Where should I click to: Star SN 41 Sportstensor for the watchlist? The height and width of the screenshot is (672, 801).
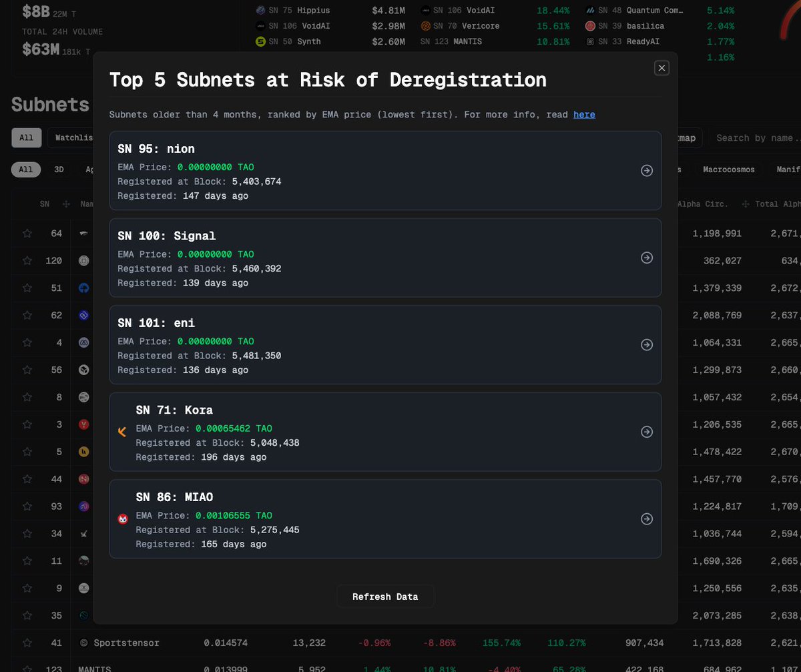pyautogui.click(x=27, y=643)
